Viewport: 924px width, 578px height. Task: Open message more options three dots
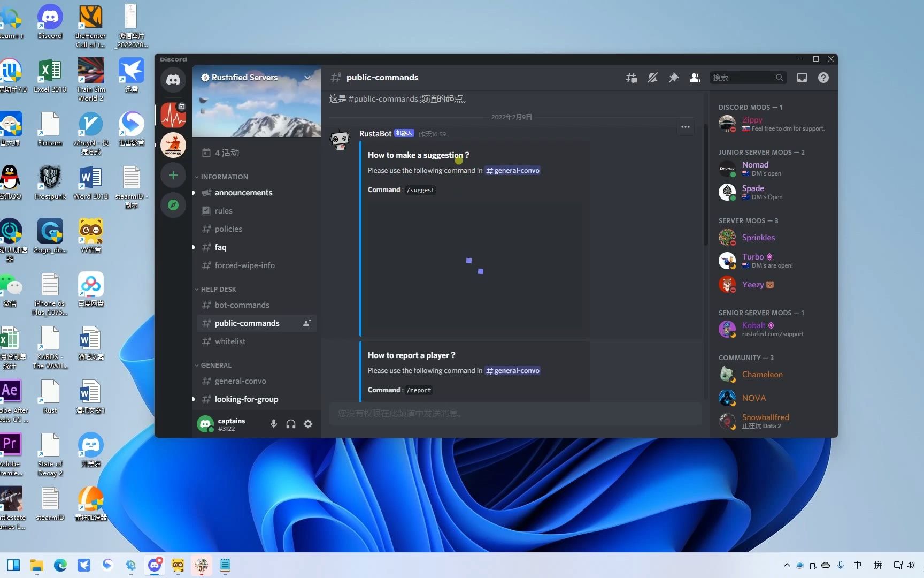686,127
